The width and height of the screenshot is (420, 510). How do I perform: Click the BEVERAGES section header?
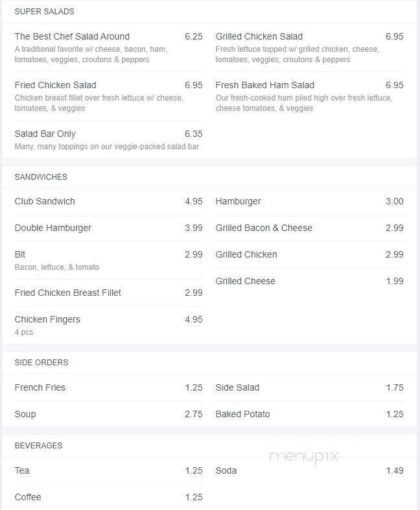[x=38, y=446]
